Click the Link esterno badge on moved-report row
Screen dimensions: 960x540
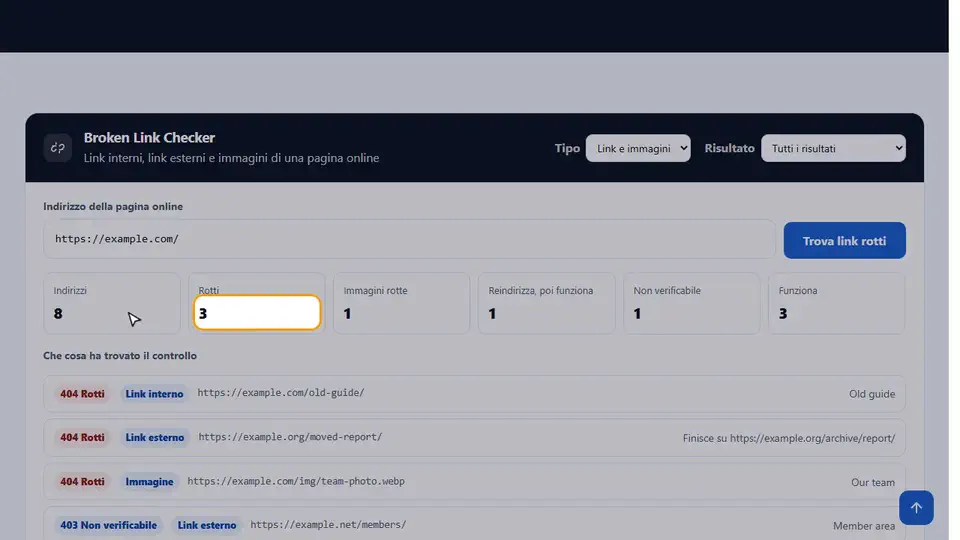(155, 437)
